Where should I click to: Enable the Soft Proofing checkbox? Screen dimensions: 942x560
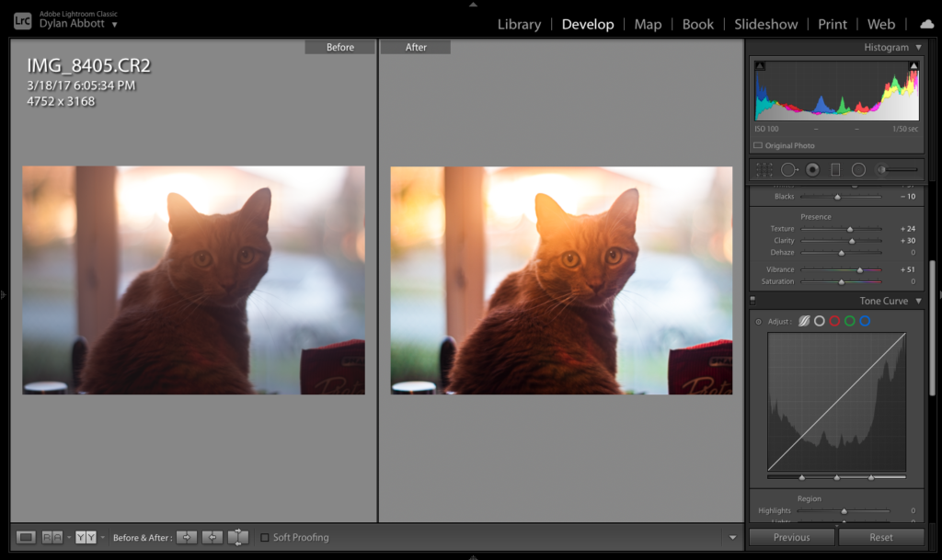(264, 537)
